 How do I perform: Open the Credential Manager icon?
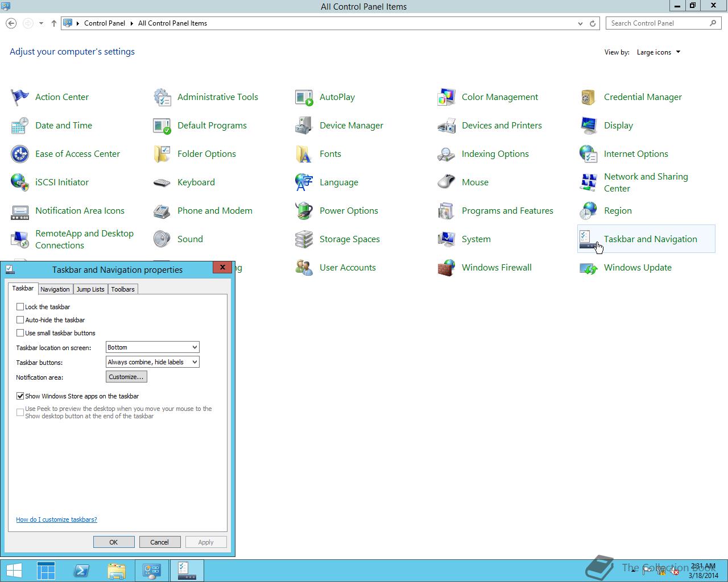[588, 97]
